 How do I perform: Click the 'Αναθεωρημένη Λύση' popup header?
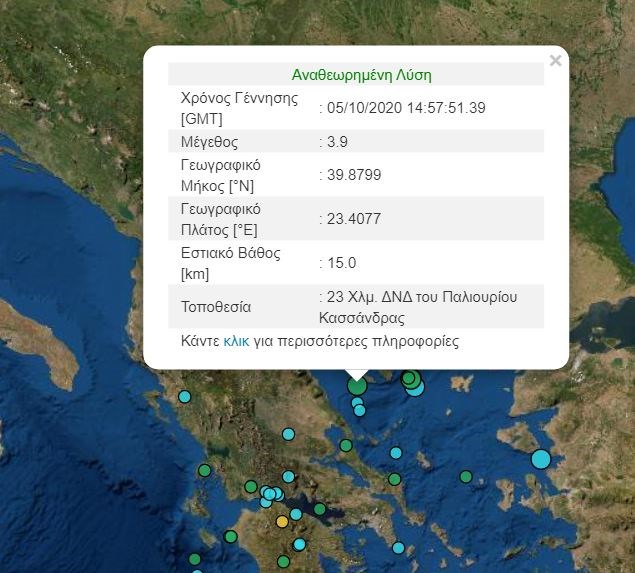click(361, 75)
